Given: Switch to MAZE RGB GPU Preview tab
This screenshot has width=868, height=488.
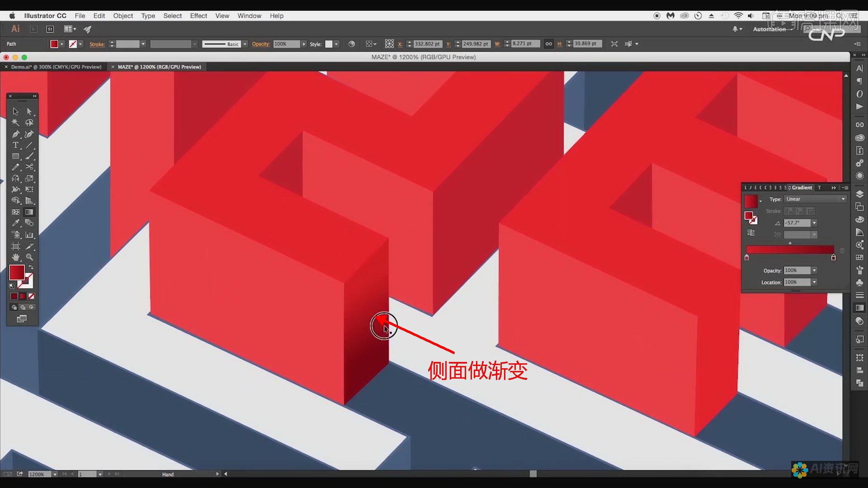Looking at the screenshot, I should [158, 67].
